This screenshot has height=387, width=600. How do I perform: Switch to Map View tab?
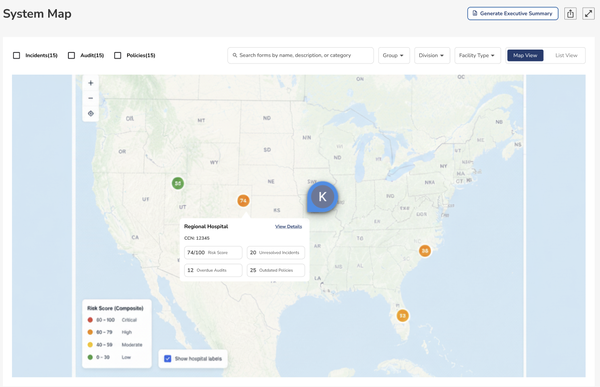[525, 56]
